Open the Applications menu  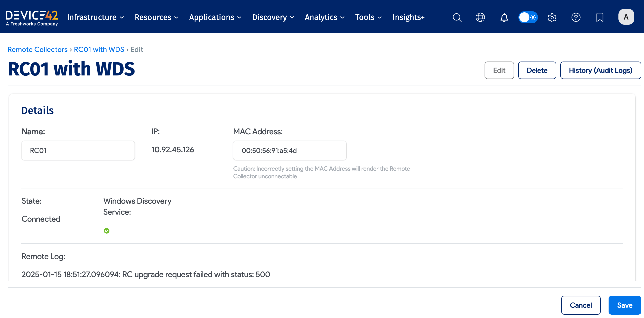pos(215,17)
